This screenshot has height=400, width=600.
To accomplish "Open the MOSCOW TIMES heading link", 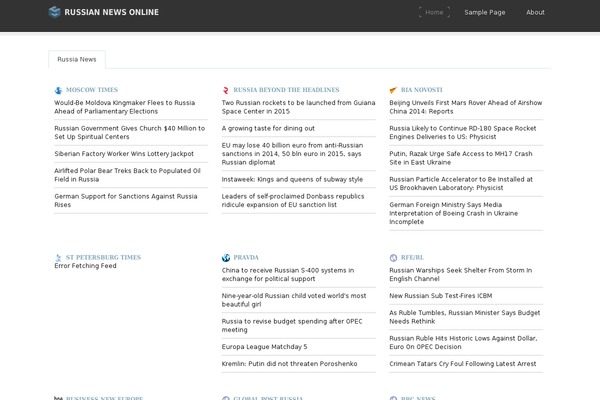I will point(92,90).
